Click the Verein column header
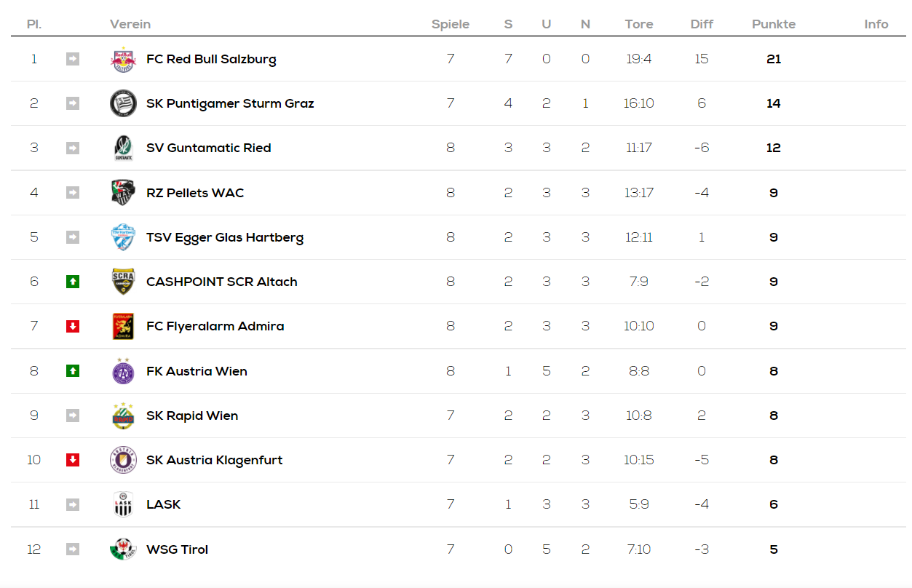 [x=130, y=24]
